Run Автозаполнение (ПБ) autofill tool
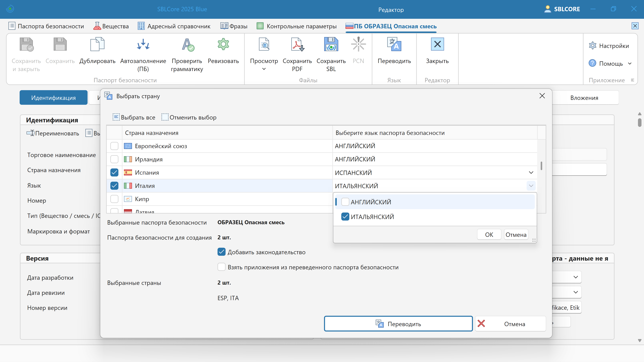Screen dimensions: 644x362 pos(143,44)
